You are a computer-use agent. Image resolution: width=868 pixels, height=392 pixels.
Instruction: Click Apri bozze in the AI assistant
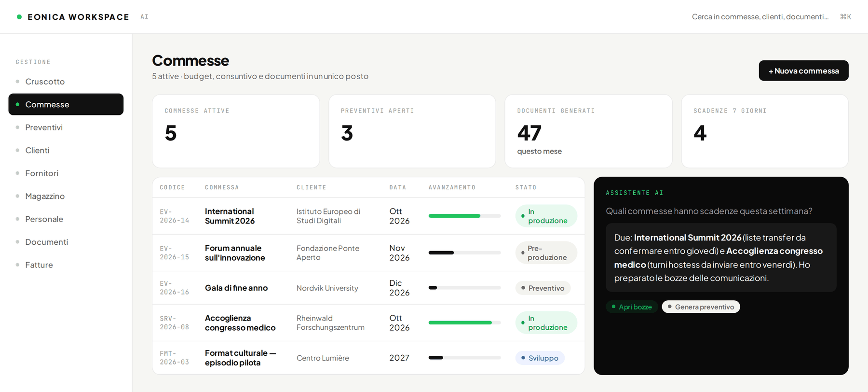[632, 307]
